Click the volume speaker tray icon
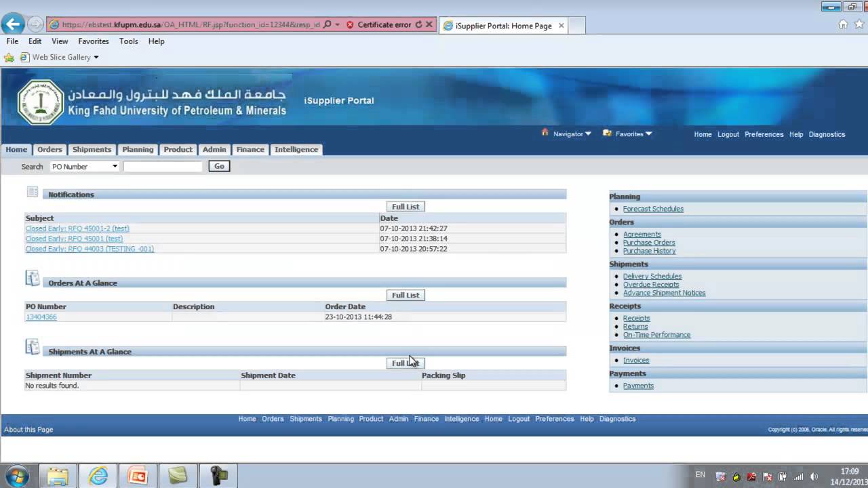 [814, 476]
